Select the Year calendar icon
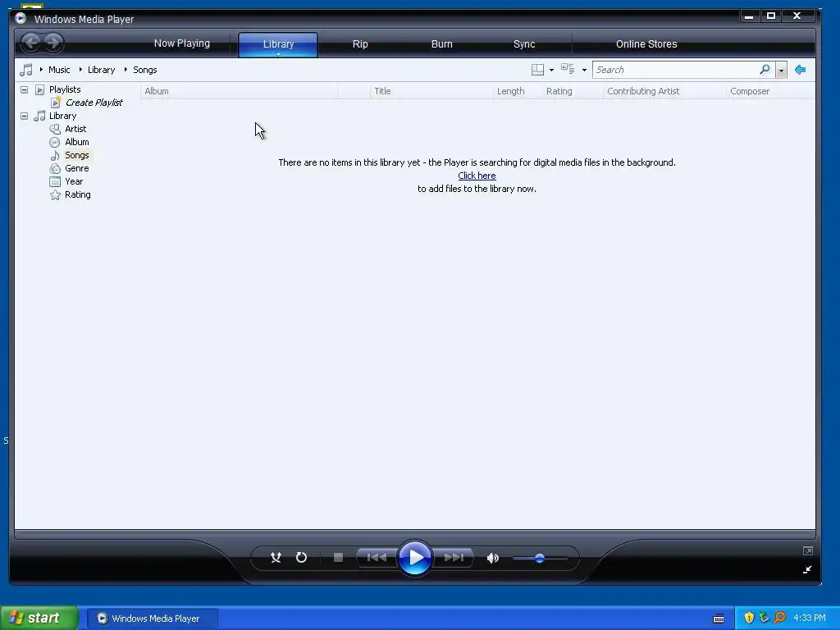 [x=55, y=181]
